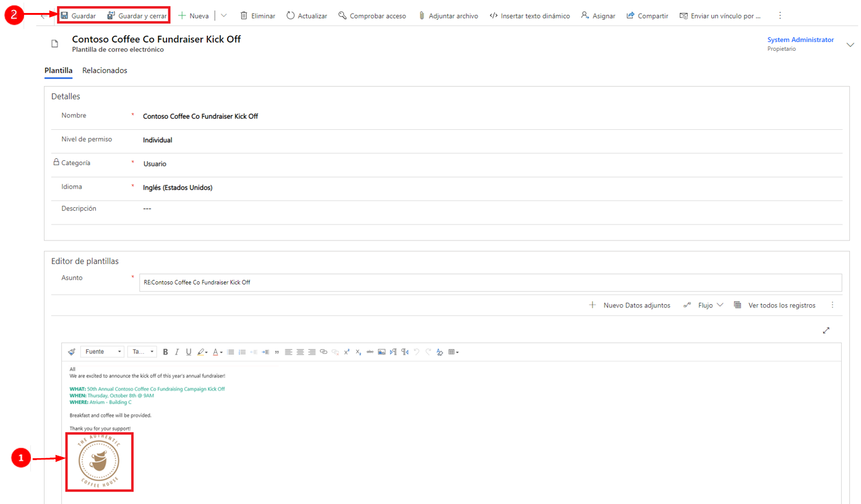Center align the text
The width and height of the screenshot is (861, 504).
300,352
